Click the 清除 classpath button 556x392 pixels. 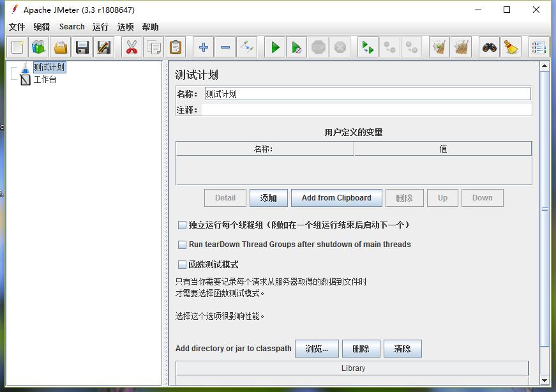[x=402, y=349]
